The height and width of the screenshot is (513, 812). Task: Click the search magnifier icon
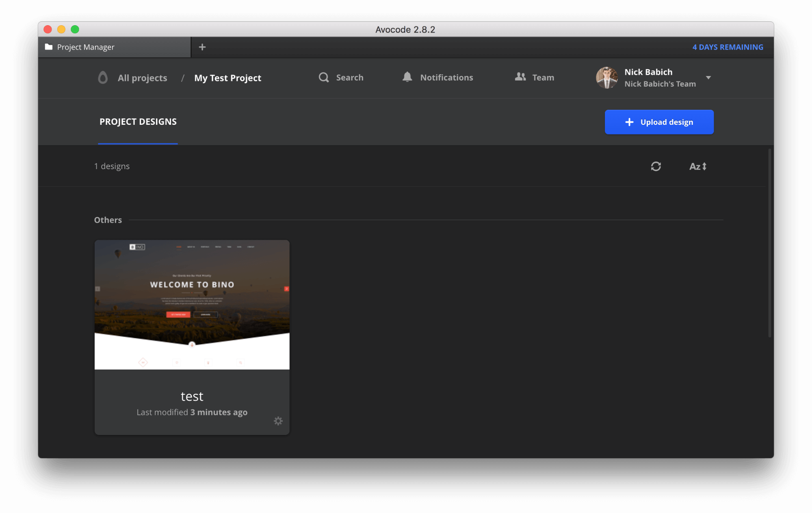323,78
